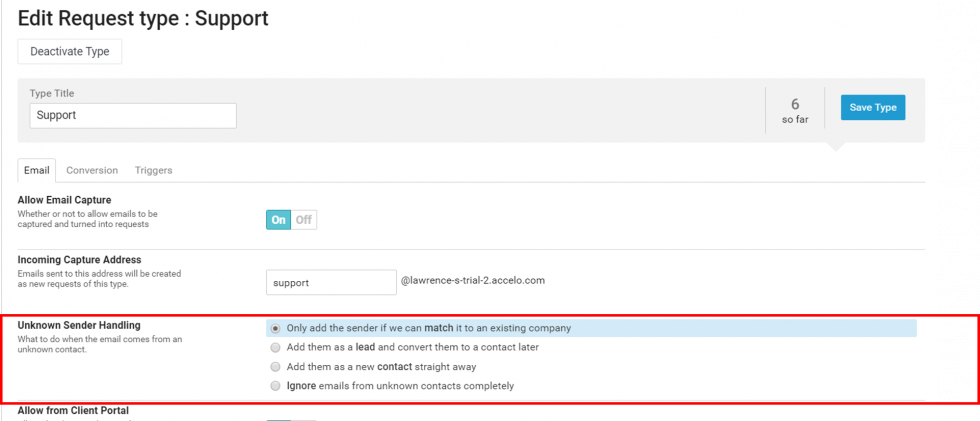Select match to existing company option
The image size is (980, 421).
click(276, 328)
